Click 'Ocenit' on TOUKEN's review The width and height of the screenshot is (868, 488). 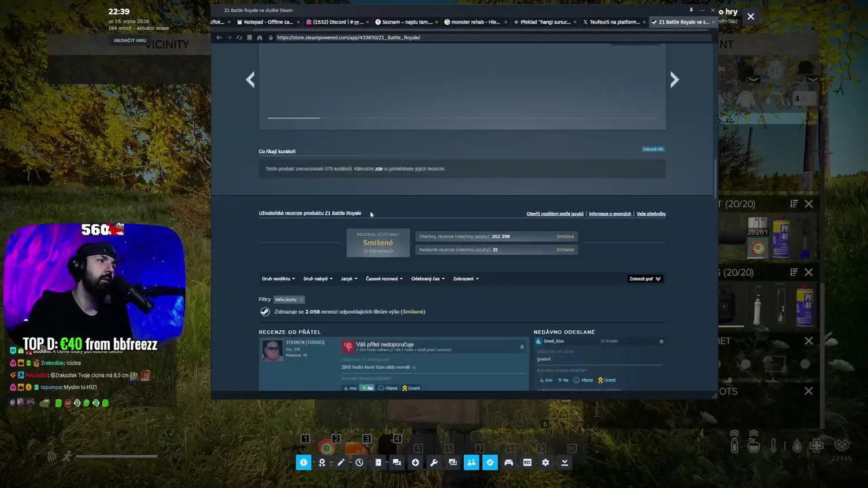(411, 388)
